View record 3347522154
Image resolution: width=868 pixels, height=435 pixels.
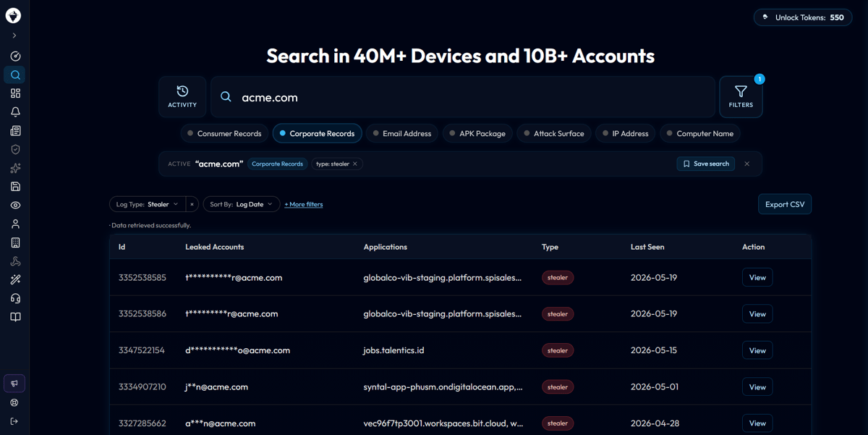[757, 350]
